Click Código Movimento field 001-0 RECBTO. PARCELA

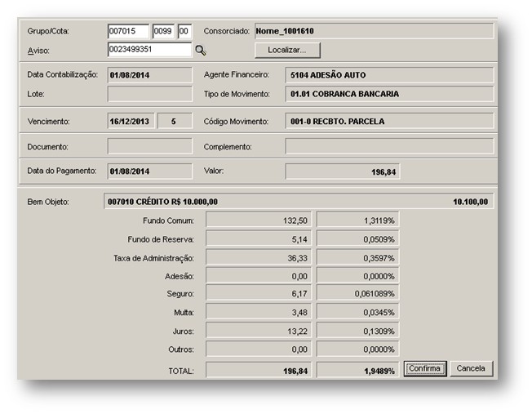tap(389, 121)
